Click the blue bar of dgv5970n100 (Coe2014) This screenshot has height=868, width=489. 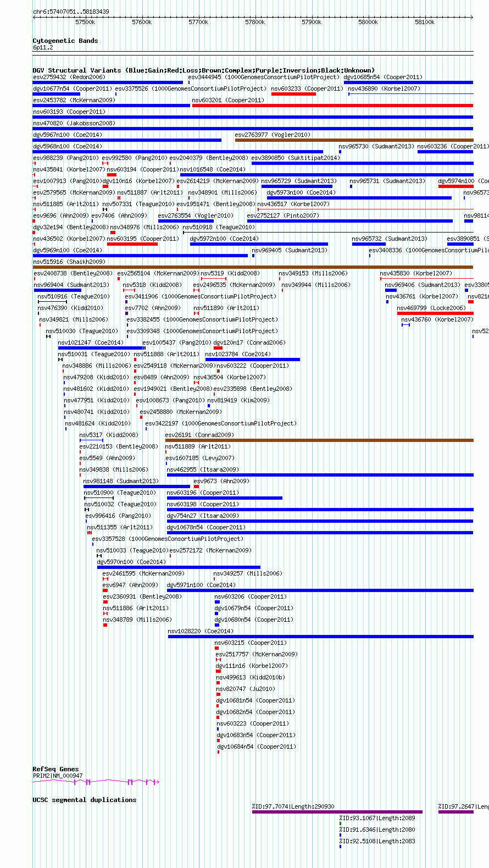coord(179,567)
